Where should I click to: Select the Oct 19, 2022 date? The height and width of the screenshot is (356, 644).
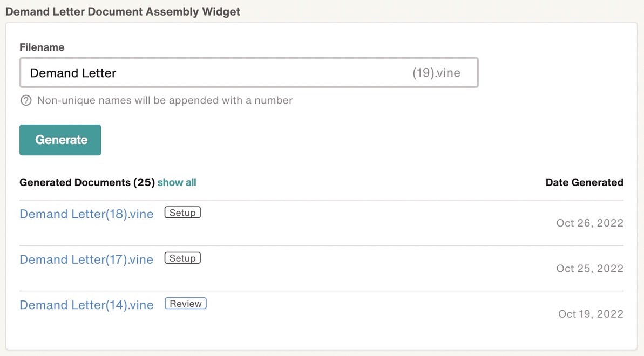tap(591, 314)
